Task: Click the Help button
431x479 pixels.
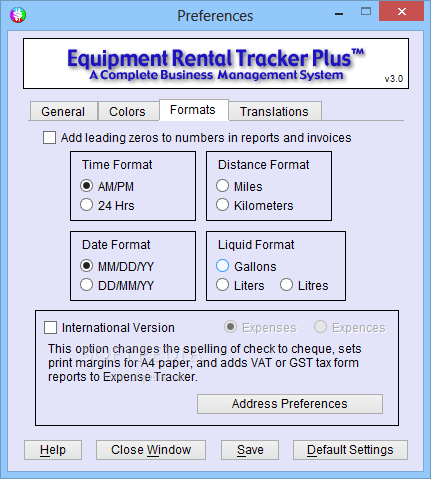Action: tap(53, 450)
